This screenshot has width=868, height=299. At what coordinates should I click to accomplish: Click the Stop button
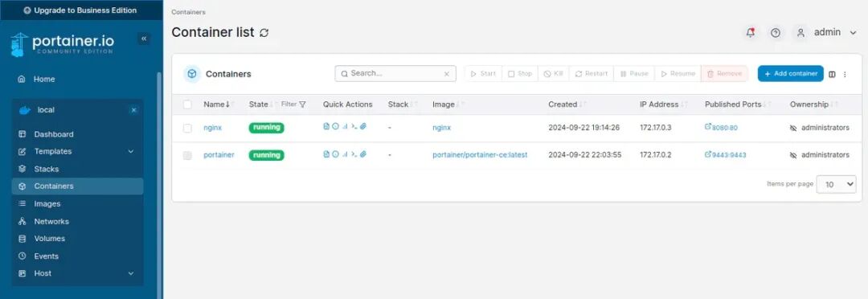pos(520,74)
